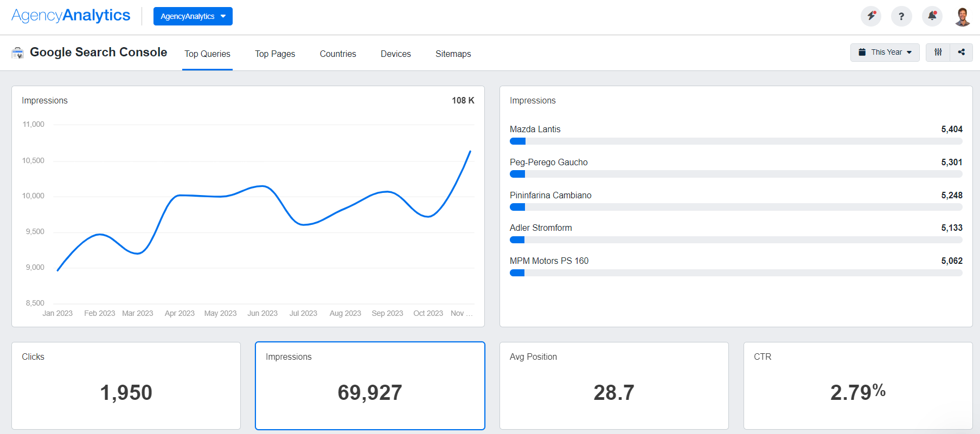
Task: Expand the AgencyAnalytics campaign dropdown
Action: [193, 16]
